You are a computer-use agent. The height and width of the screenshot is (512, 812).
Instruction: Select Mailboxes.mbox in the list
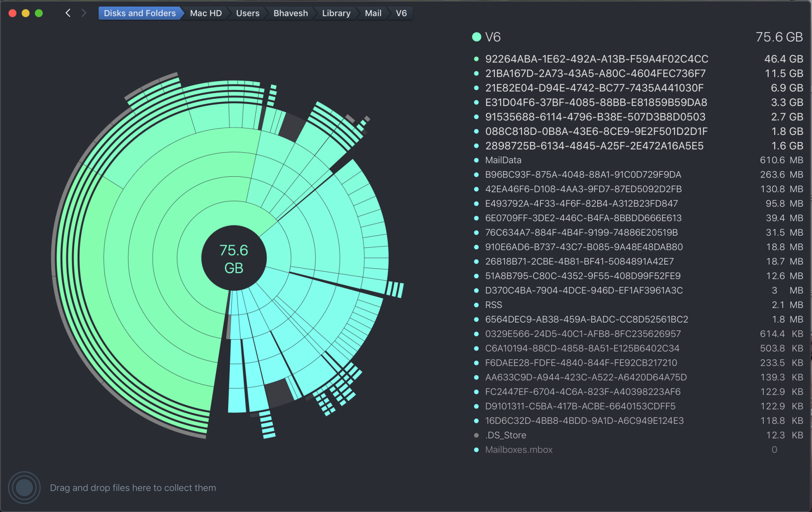pyautogui.click(x=518, y=450)
